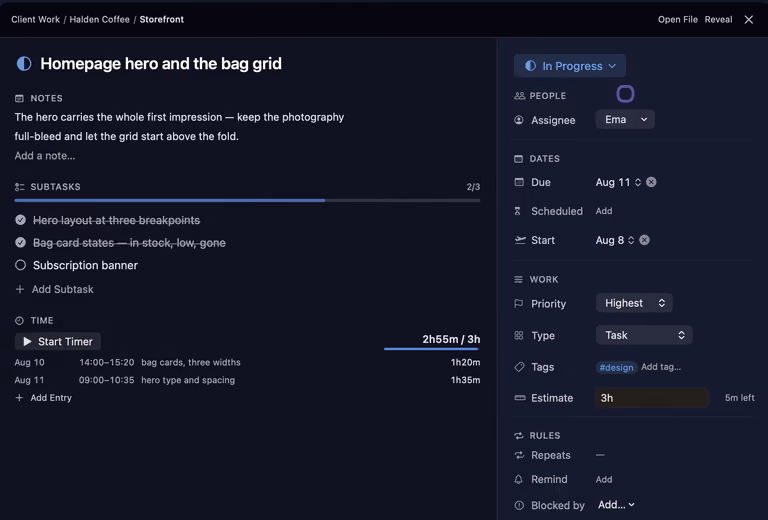Close the task detail panel
This screenshot has height=520, width=768.
tap(748, 20)
